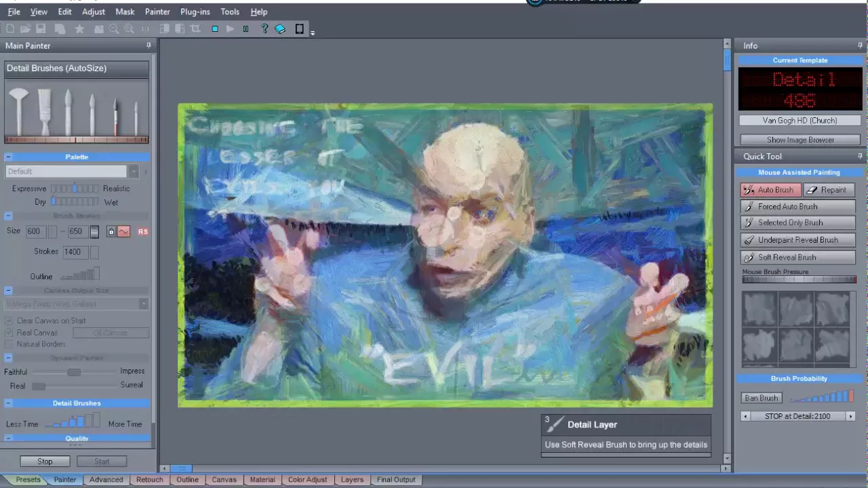Click the Ban Brush button
The height and width of the screenshot is (488, 868).
(x=762, y=398)
